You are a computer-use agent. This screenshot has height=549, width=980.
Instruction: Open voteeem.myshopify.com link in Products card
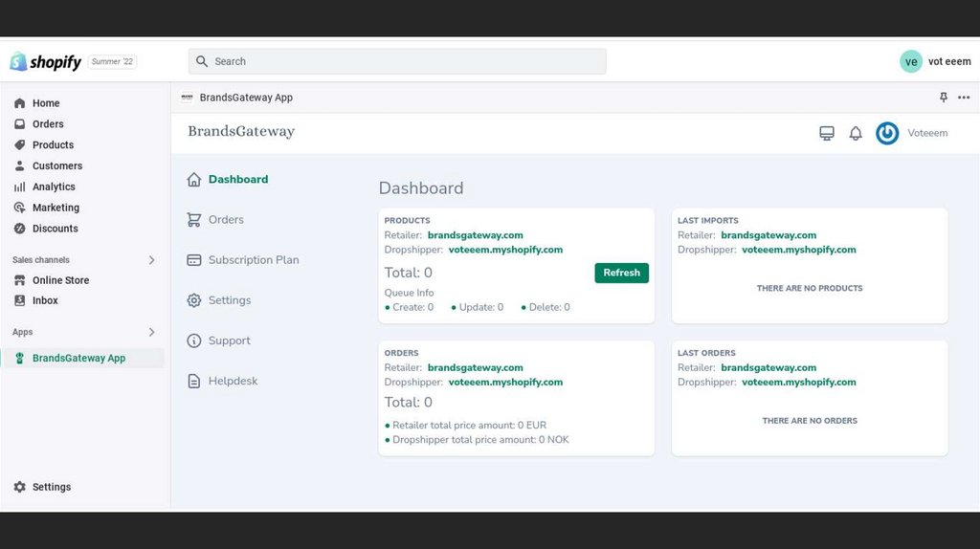tap(505, 250)
